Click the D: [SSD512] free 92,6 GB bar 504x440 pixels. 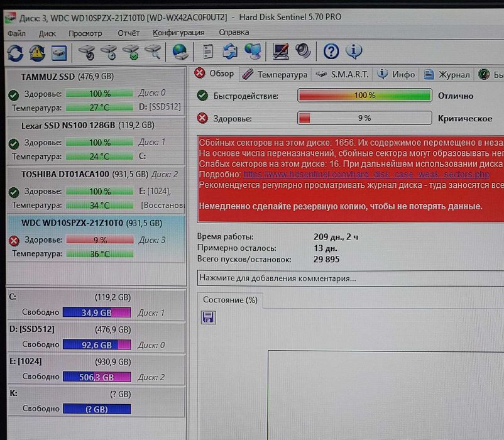pos(97,344)
